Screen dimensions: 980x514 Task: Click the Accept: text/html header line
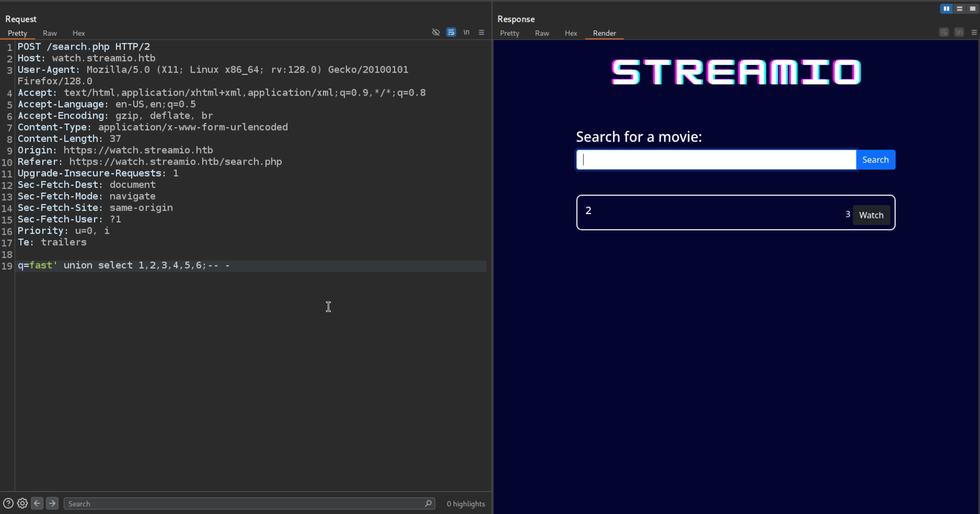pos(222,93)
